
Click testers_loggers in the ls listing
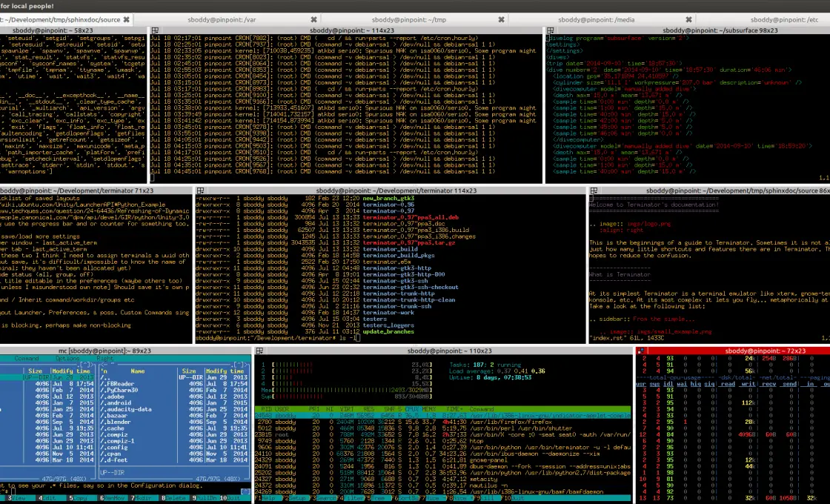[388, 325]
